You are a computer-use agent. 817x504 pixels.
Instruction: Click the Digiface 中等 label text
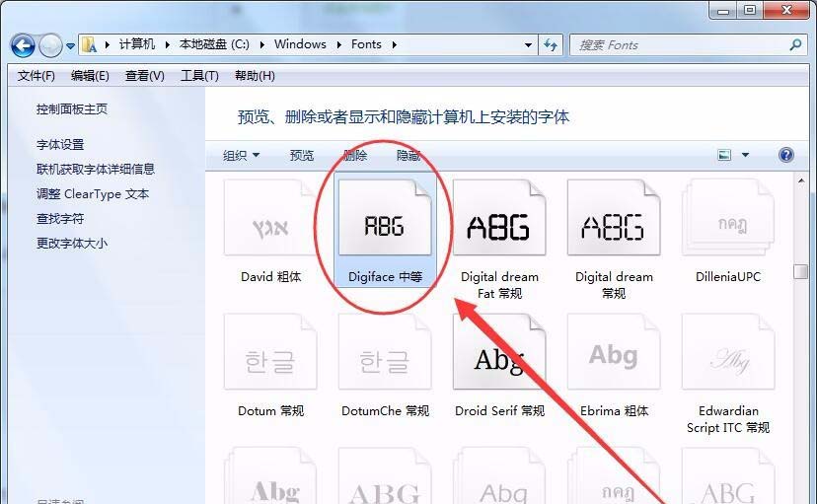(x=385, y=277)
